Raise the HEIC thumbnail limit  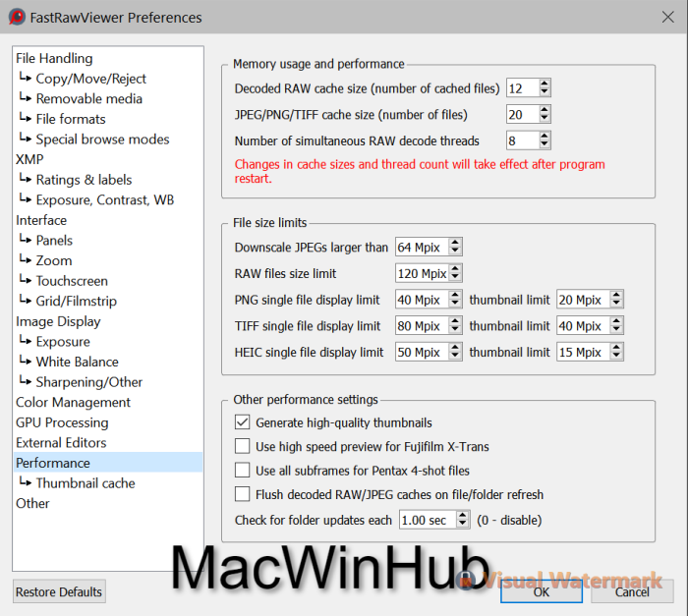(x=616, y=348)
